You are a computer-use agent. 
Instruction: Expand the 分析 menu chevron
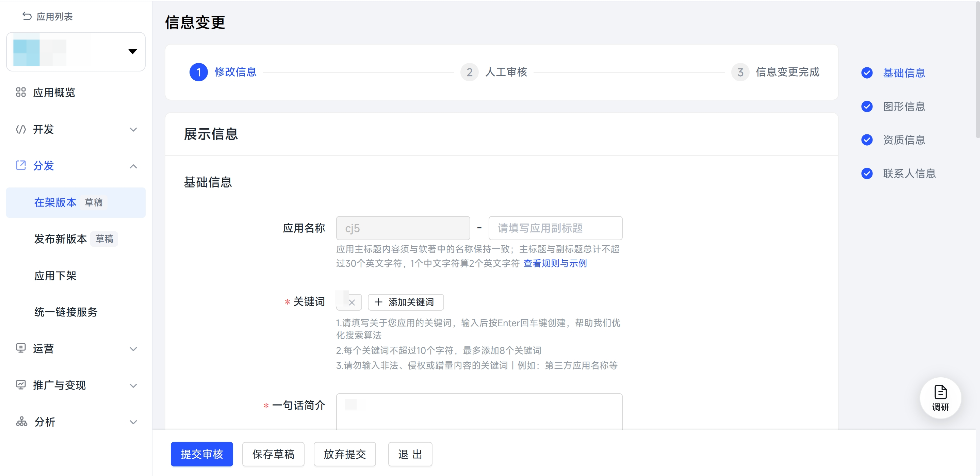pyautogui.click(x=133, y=422)
